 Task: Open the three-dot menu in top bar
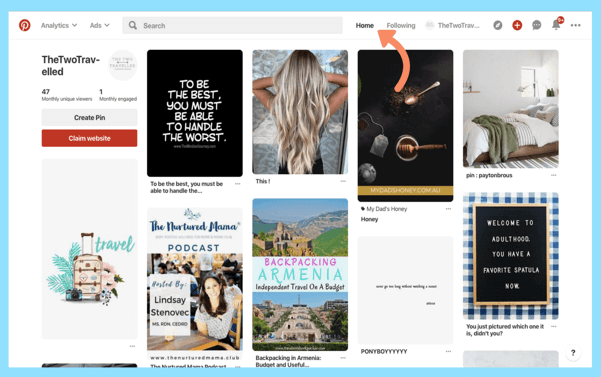pos(575,25)
